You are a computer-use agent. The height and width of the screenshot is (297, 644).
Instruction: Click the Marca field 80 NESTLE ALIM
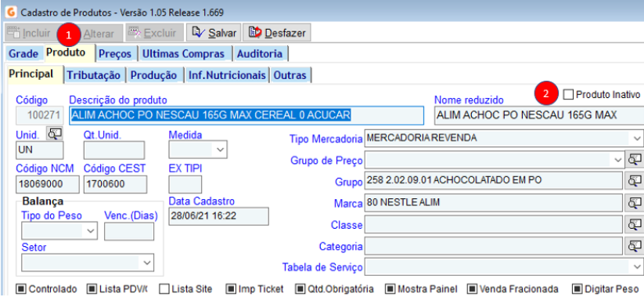(493, 202)
